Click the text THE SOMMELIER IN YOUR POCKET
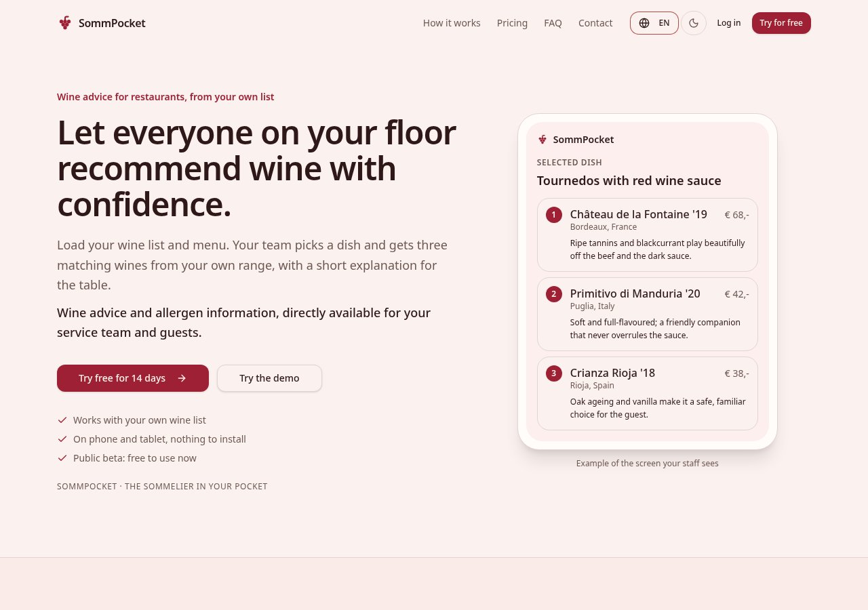The image size is (868, 610). [x=196, y=487]
